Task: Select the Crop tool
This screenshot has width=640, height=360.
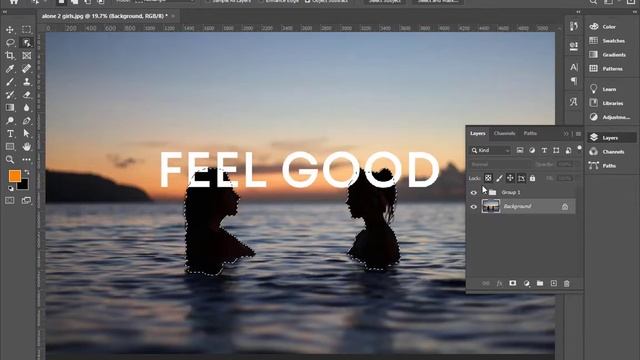Action: click(x=10, y=56)
